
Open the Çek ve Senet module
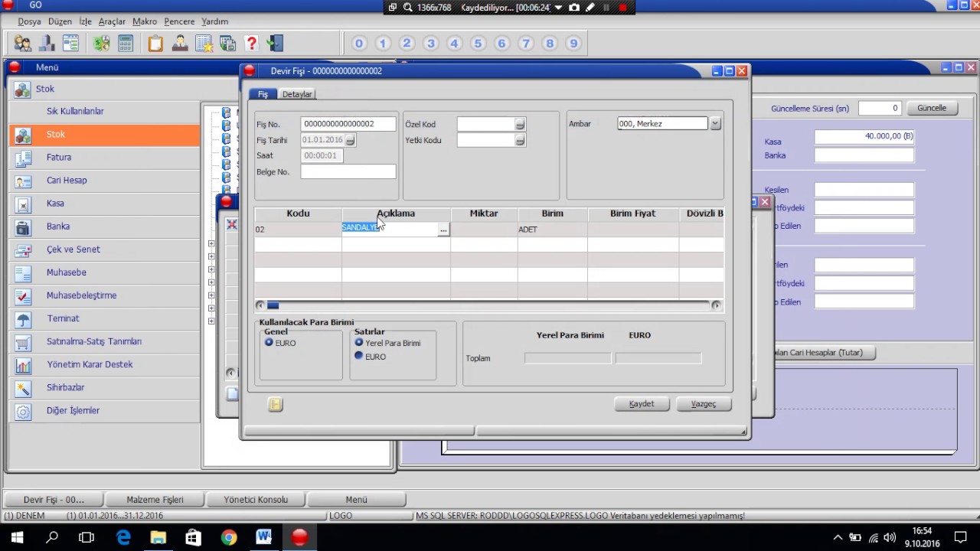coord(105,249)
